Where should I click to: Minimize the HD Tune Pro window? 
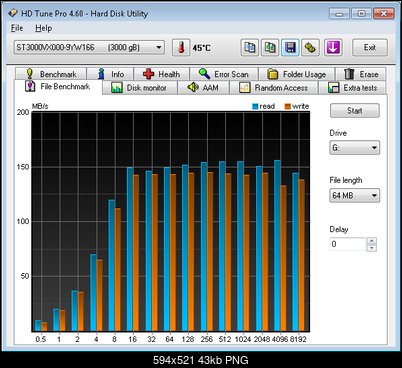pyautogui.click(x=339, y=14)
